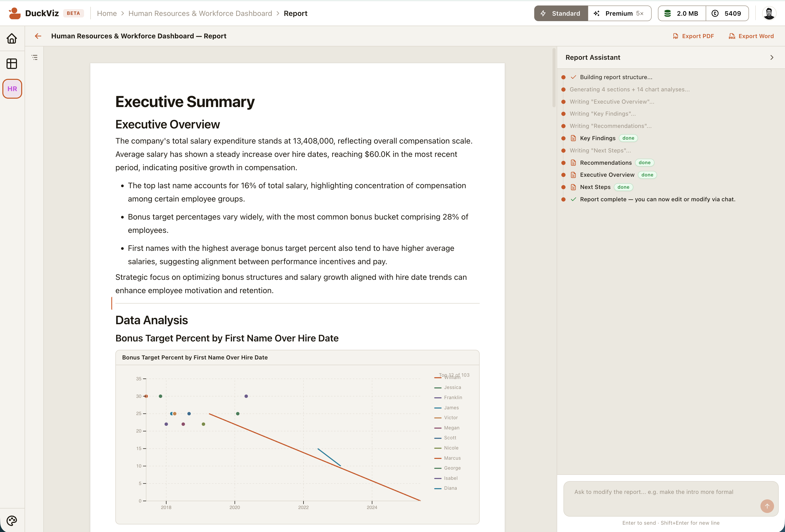785x532 pixels.
Task: Toggle James series in chart legend
Action: (x=447, y=408)
